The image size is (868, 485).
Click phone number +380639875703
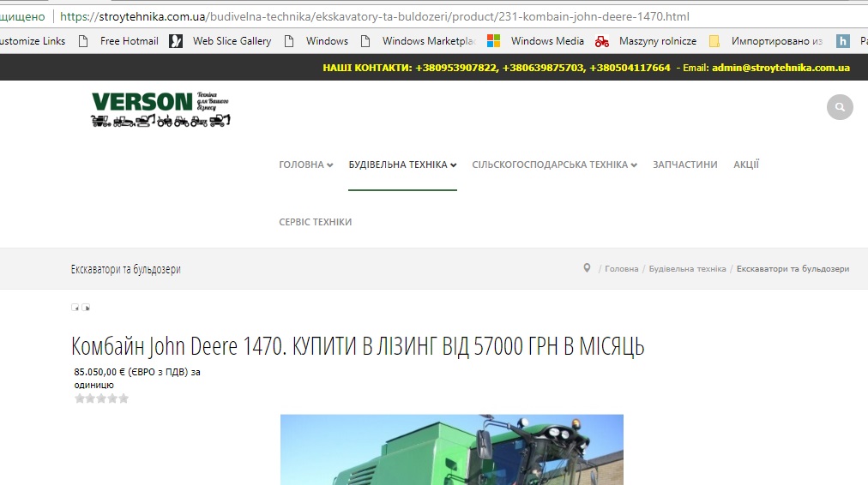click(x=542, y=68)
